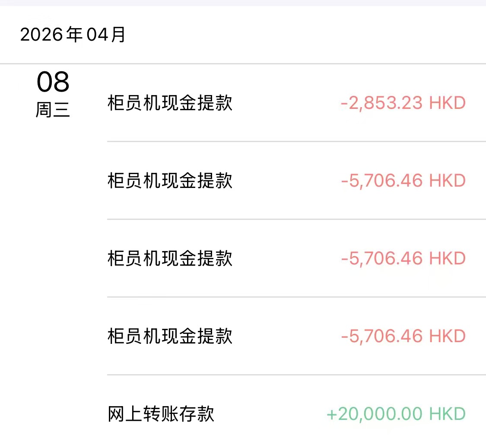Screen dimensions: 486x448
Task: Tap HKD currency on the -2,853.23 row
Action: coord(447,103)
